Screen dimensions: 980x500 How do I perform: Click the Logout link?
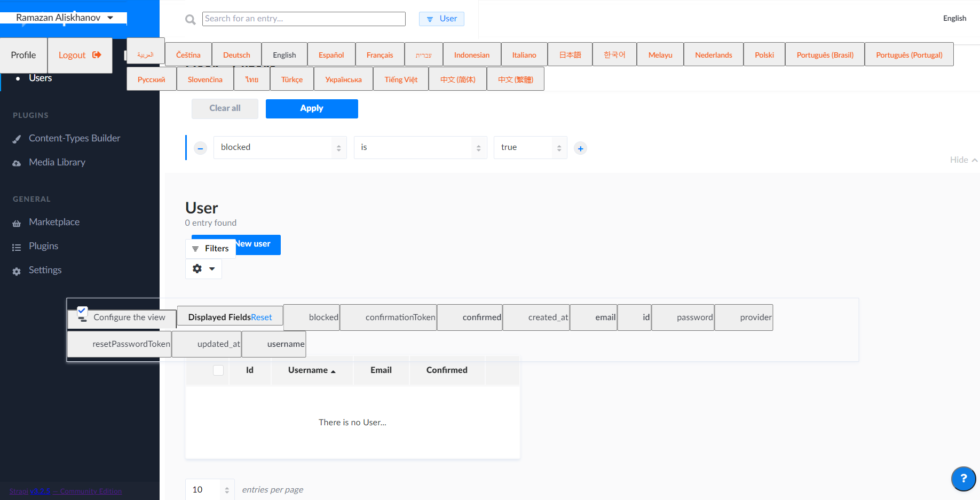point(80,55)
